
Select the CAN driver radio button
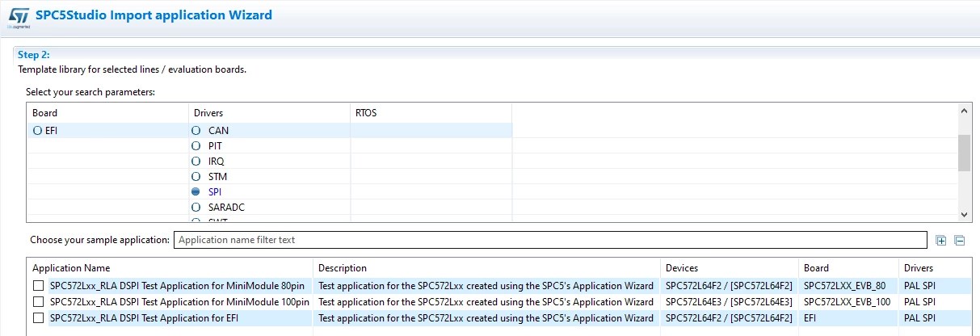coord(196,131)
